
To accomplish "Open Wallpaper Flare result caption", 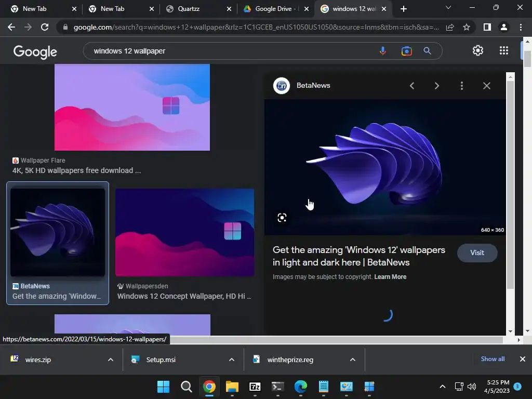I will pos(77,170).
